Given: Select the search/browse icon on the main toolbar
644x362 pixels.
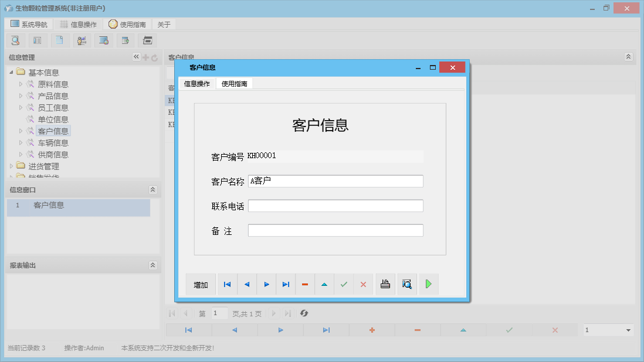Looking at the screenshot, I should coord(15,40).
